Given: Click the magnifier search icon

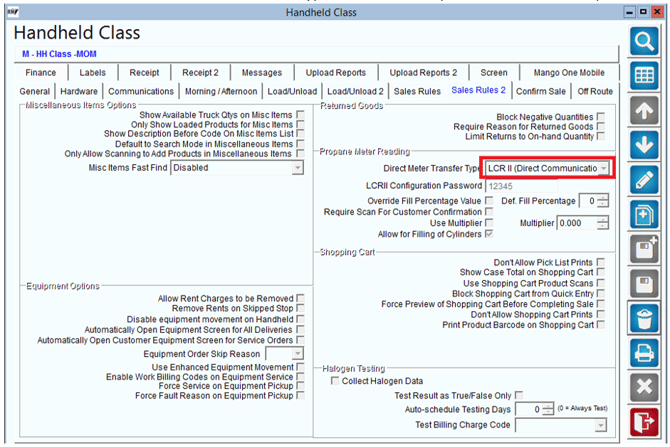Looking at the screenshot, I should [644, 41].
